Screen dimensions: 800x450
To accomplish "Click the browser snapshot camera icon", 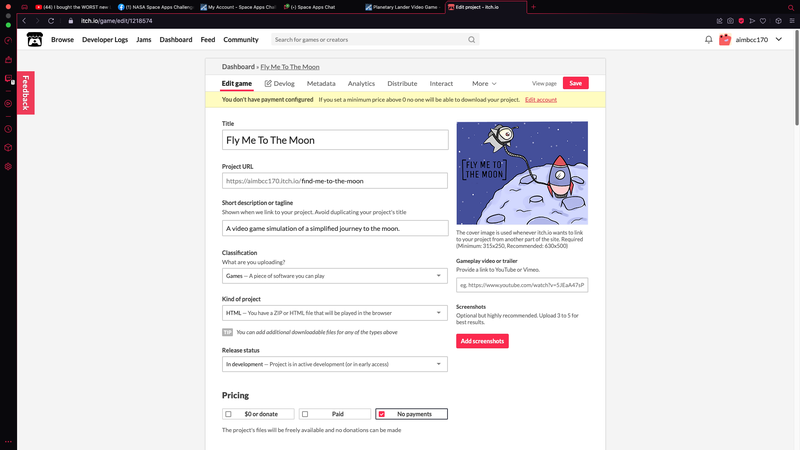I will [x=730, y=21].
